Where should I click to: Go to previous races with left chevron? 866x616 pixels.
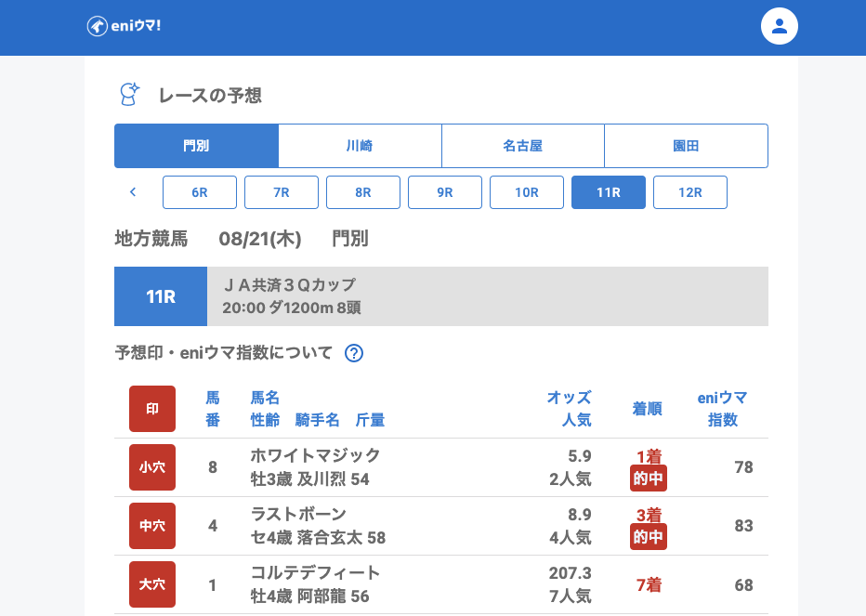coord(133,192)
